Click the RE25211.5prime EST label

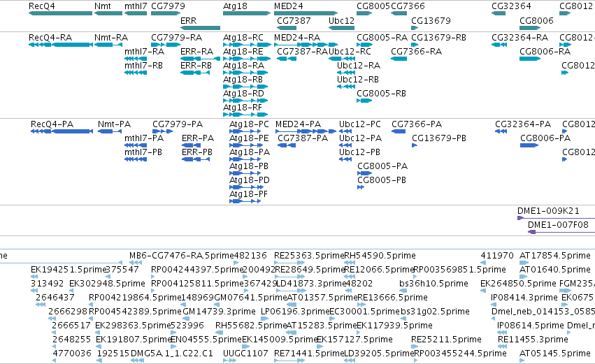[446, 340]
